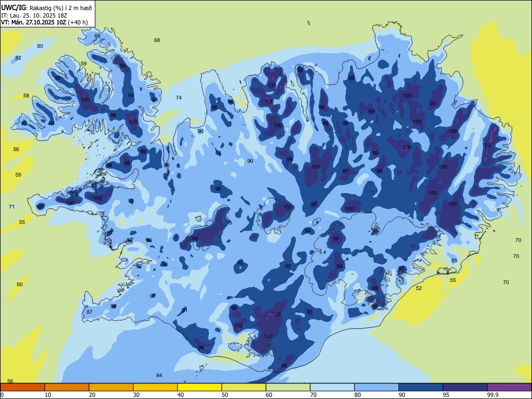Click the map value 68 over the northern sea

pyautogui.click(x=157, y=40)
